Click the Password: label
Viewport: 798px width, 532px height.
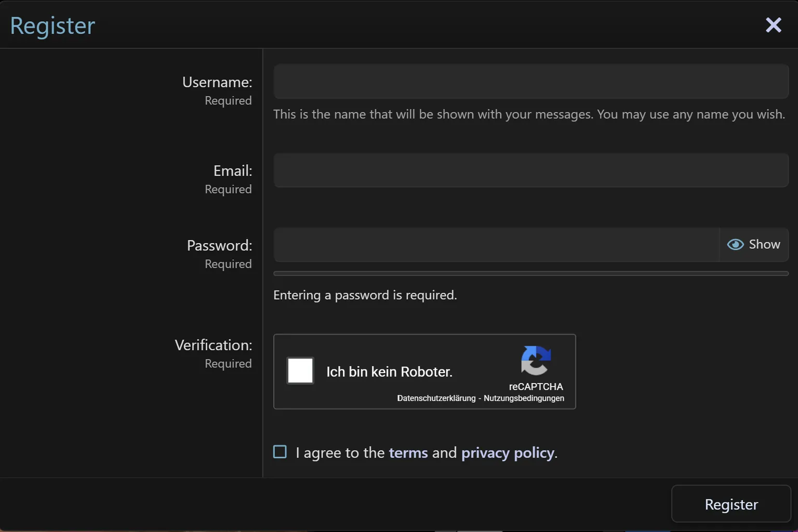coord(219,245)
